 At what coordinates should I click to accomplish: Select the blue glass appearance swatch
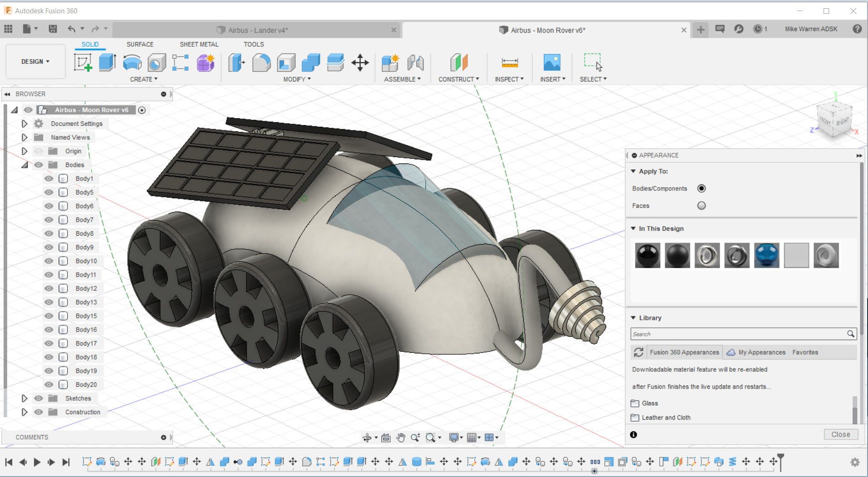coord(766,255)
